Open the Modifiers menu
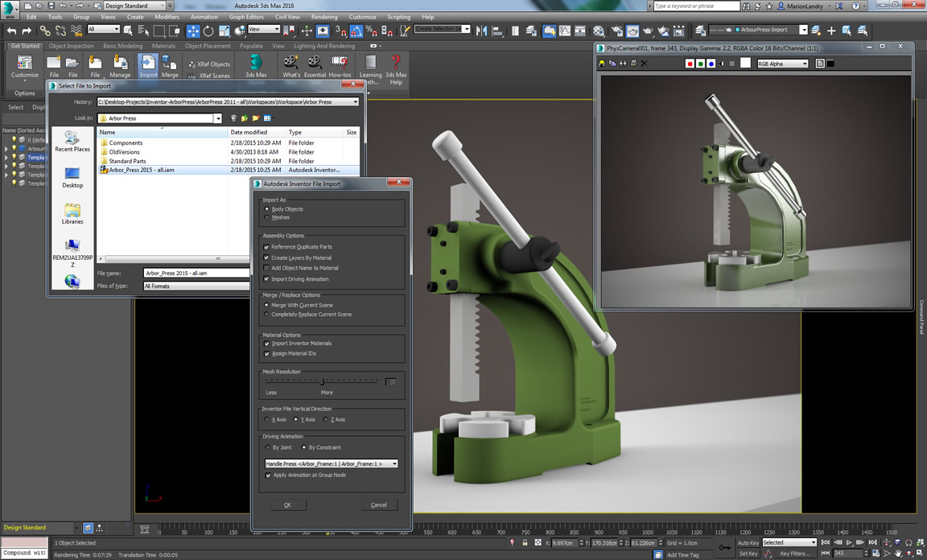927x560 pixels. [167, 17]
